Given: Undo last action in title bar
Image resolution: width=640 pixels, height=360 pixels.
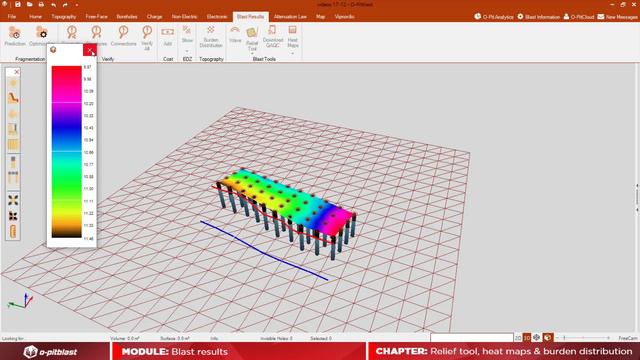Looking at the screenshot, I should click(x=53, y=5).
